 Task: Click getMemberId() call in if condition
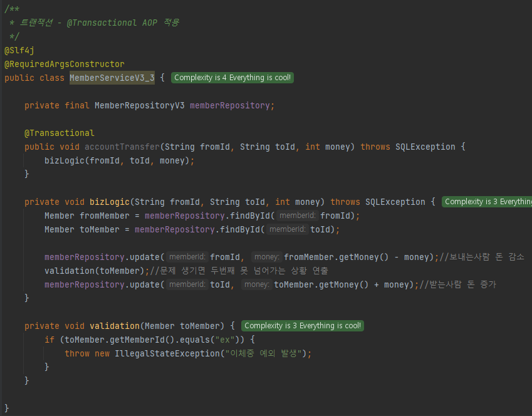[x=142, y=340]
